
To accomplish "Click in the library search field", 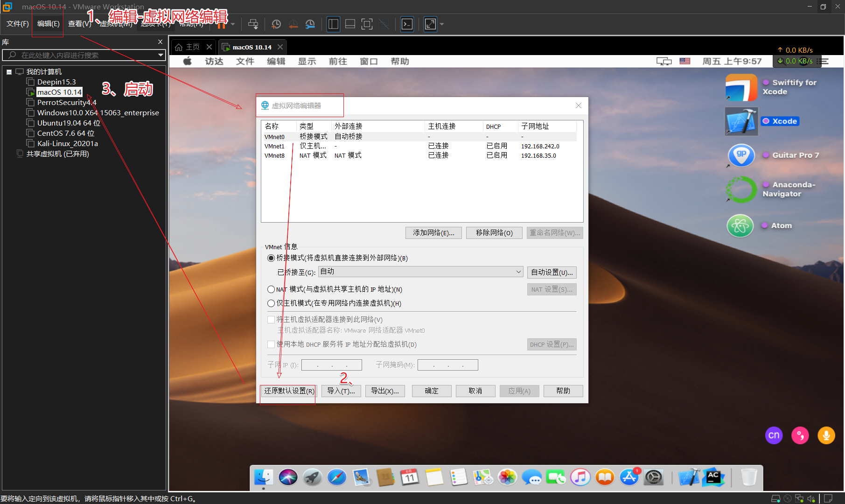I will [x=84, y=55].
